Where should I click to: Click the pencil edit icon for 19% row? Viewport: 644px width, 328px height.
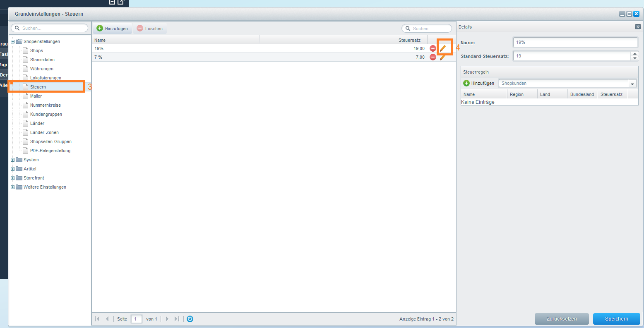click(443, 48)
